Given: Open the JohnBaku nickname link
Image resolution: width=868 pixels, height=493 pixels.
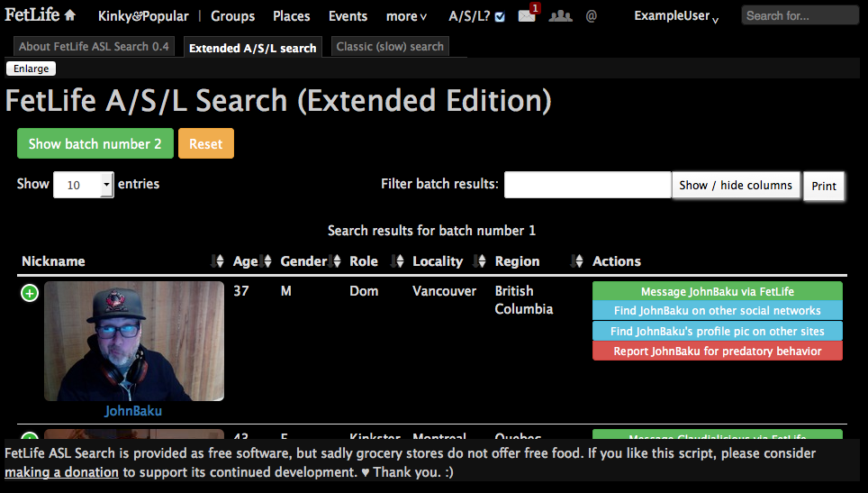Looking at the screenshot, I should [x=133, y=410].
